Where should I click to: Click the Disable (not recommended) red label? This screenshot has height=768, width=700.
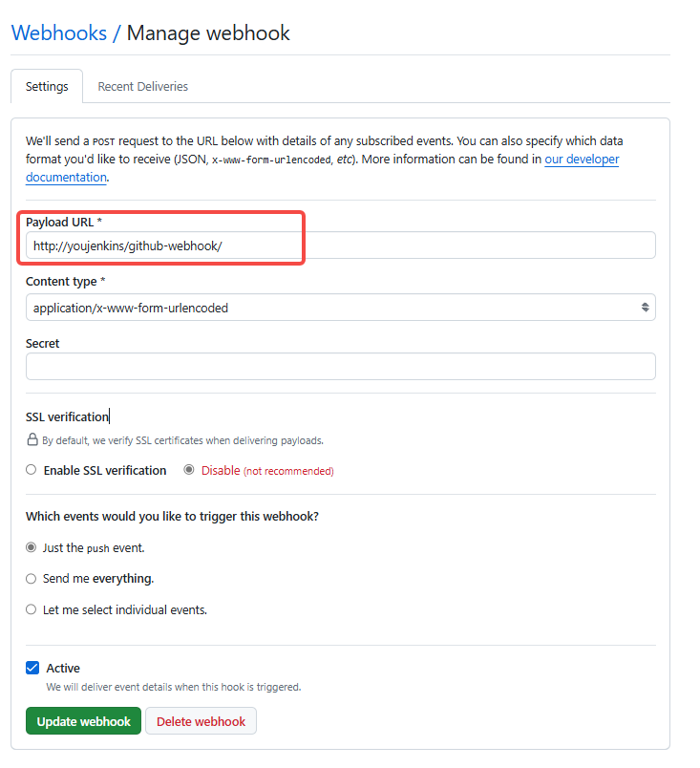(267, 470)
